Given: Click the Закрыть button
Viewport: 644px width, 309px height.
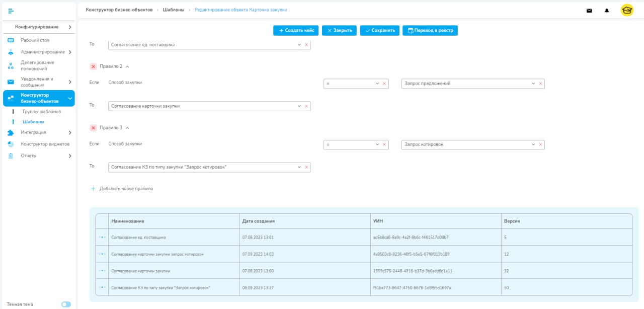Looking at the screenshot, I should click(x=340, y=30).
